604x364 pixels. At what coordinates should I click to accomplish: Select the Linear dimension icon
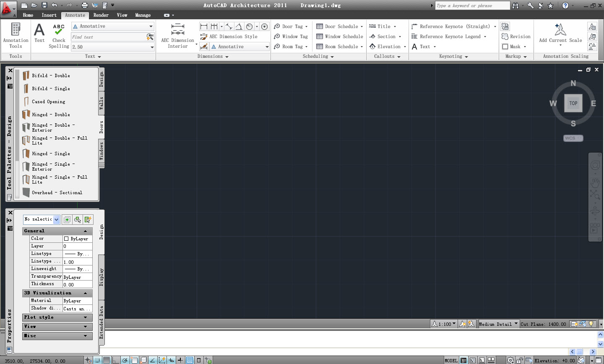[x=204, y=26]
